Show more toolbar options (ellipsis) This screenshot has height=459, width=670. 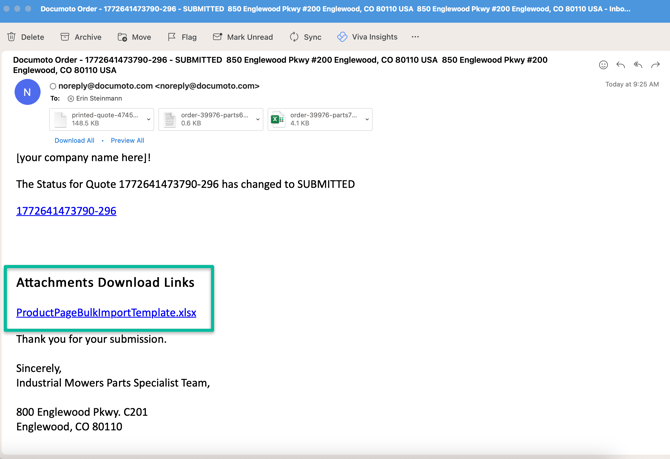coord(416,37)
